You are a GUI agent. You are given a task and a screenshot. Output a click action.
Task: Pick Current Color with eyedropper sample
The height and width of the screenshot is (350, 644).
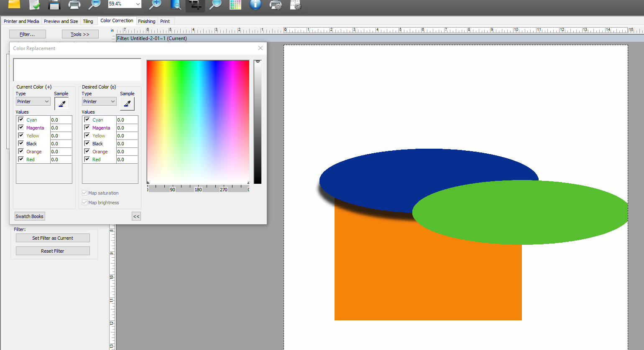[61, 104]
